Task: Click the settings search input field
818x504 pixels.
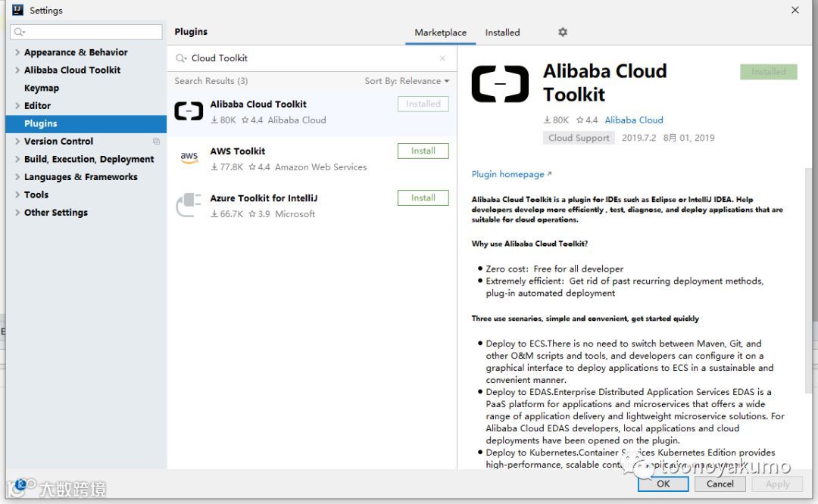Action: [86, 32]
